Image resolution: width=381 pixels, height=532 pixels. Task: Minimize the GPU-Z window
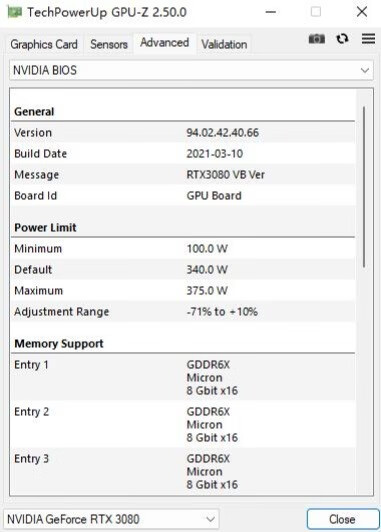[270, 12]
